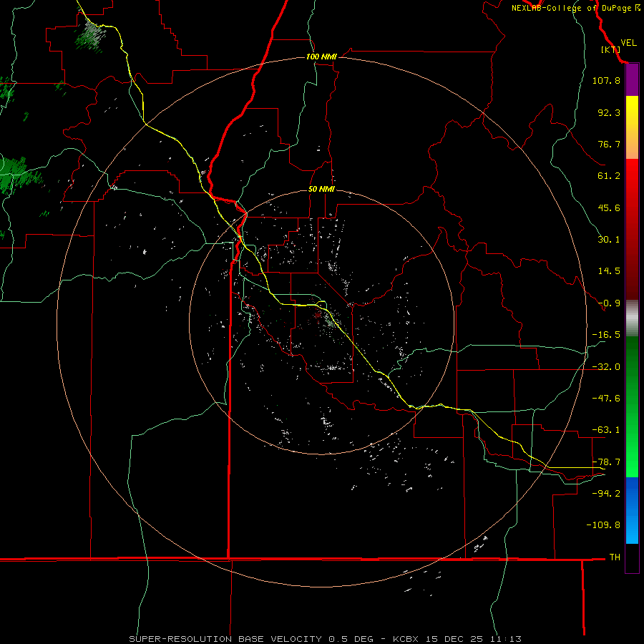The width and height of the screenshot is (644, 644).
Task: Click the 14.5 velocity scale value
Action: (609, 271)
